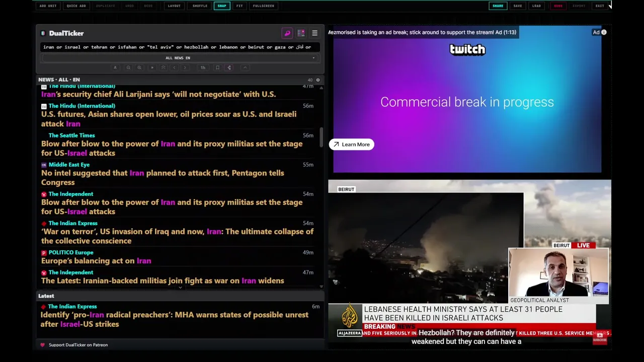The width and height of the screenshot is (644, 362).
Task: Open the LAYOUT menu
Action: pos(174,6)
